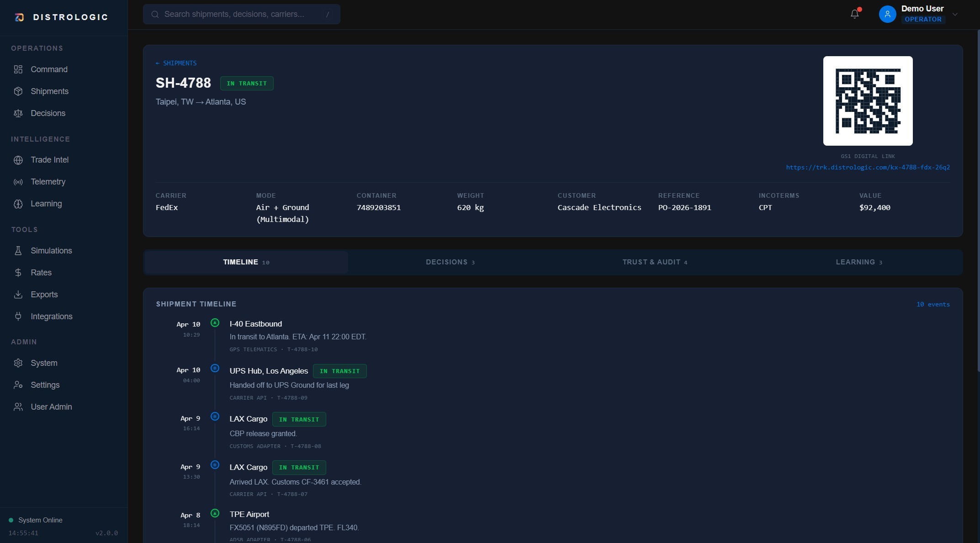Focus the search shipments input field

tap(241, 14)
